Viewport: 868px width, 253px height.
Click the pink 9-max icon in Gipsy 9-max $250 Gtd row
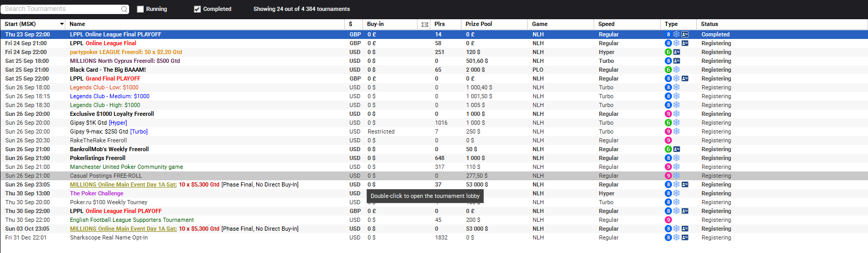[x=668, y=131]
